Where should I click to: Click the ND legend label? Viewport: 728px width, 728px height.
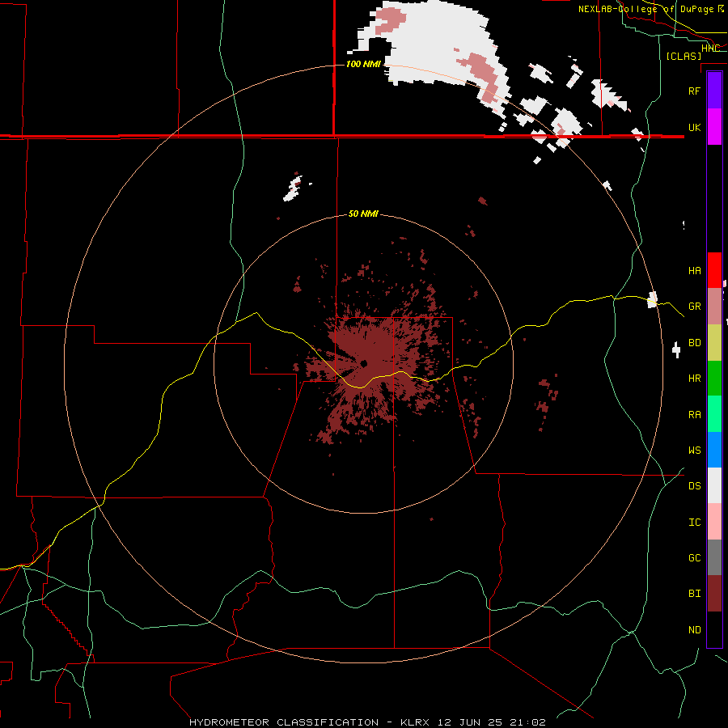[x=694, y=630]
